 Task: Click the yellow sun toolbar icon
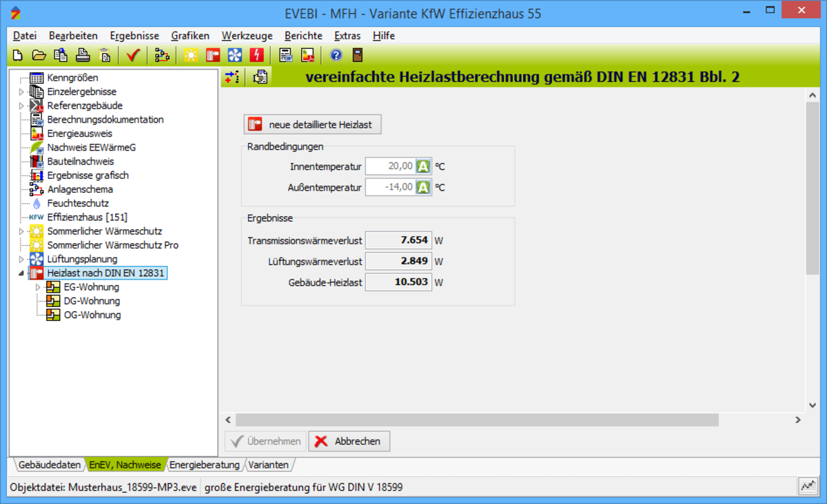[x=191, y=55]
